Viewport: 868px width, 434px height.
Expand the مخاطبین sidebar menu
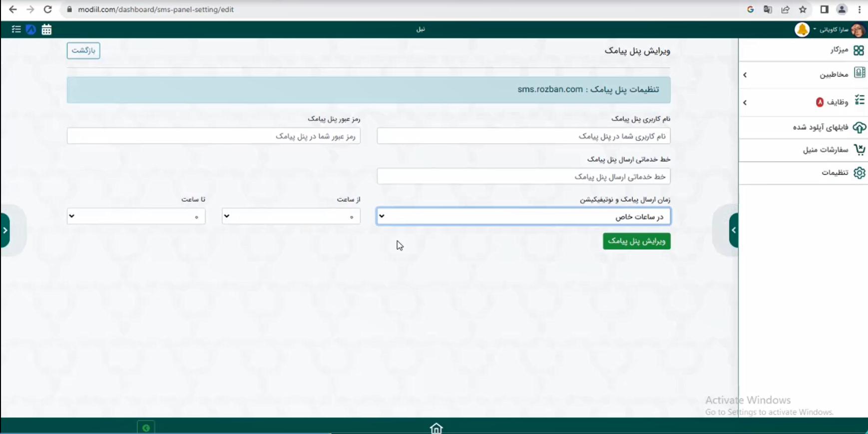point(804,74)
